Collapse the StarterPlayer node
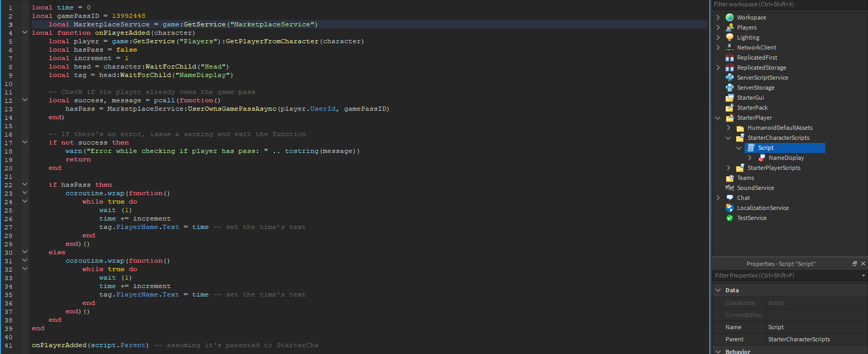 tap(718, 118)
